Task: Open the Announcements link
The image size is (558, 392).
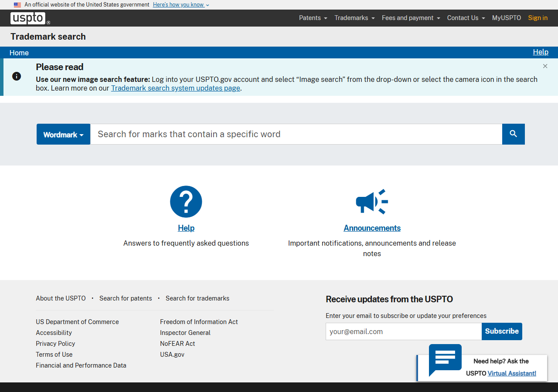Action: coord(372,228)
